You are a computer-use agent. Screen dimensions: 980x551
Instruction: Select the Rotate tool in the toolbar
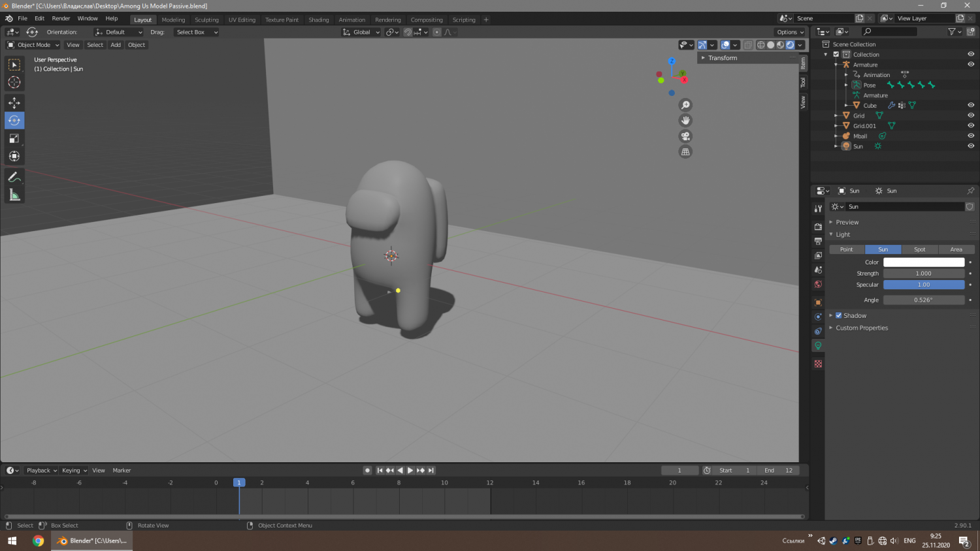pyautogui.click(x=14, y=120)
